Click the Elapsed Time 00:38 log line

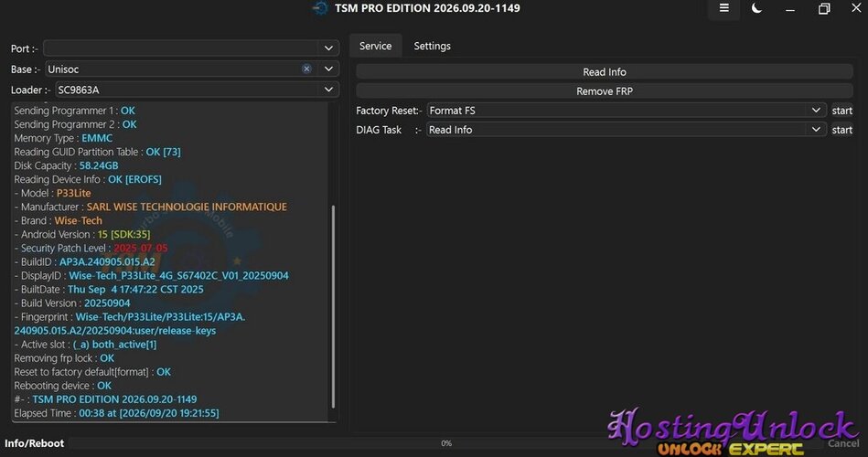(116, 413)
